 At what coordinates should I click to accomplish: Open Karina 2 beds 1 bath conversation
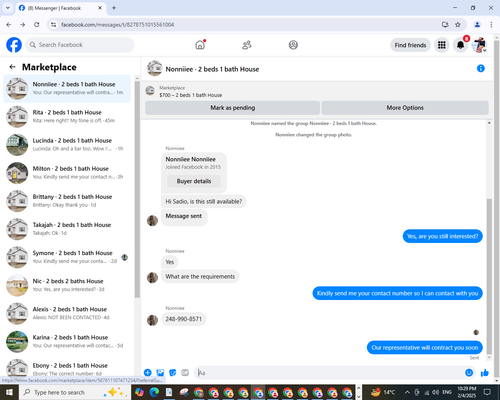tap(67, 341)
